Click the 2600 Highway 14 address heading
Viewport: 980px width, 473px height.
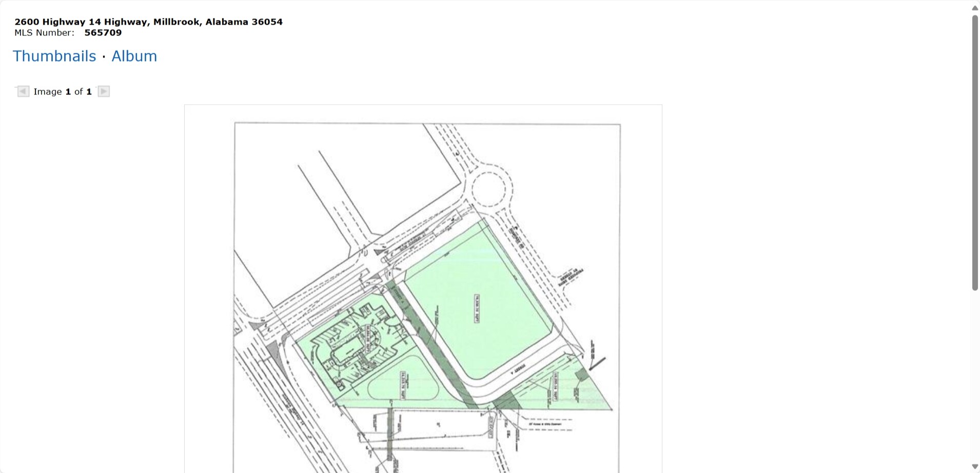(148, 22)
